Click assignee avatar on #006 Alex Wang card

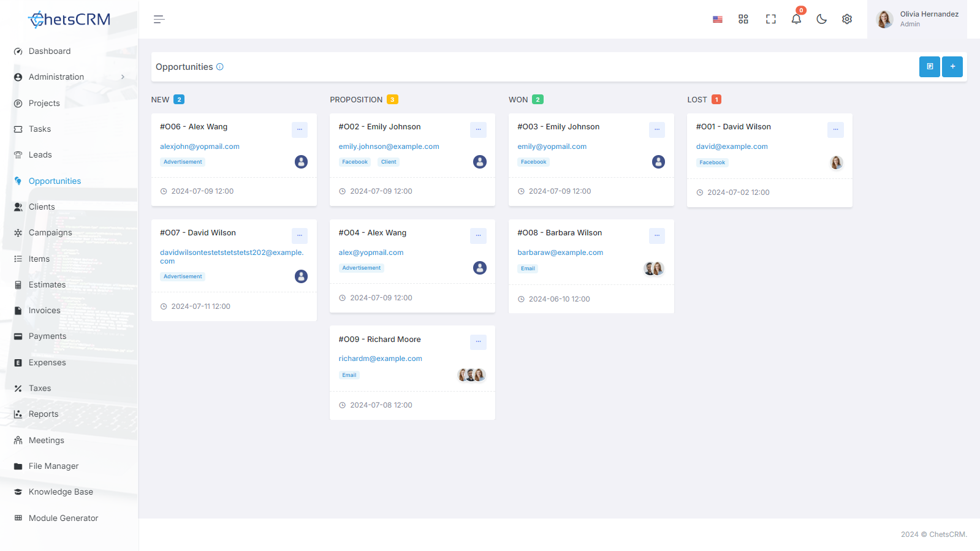pyautogui.click(x=301, y=162)
